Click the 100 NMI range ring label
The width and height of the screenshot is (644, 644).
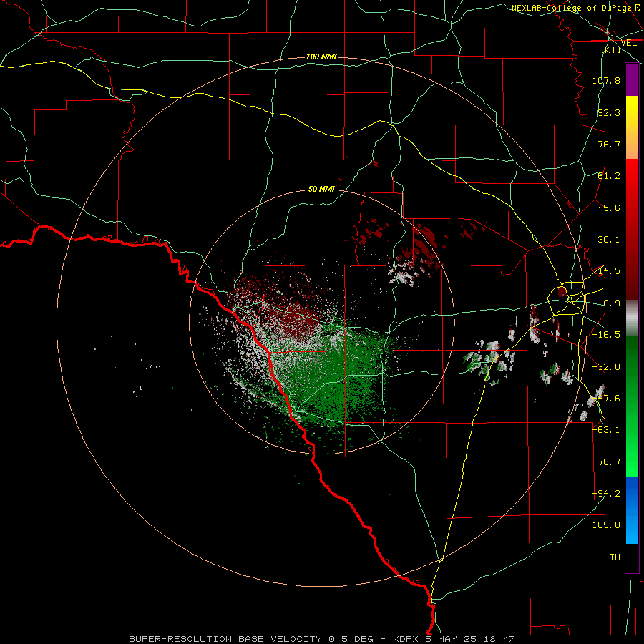321,57
